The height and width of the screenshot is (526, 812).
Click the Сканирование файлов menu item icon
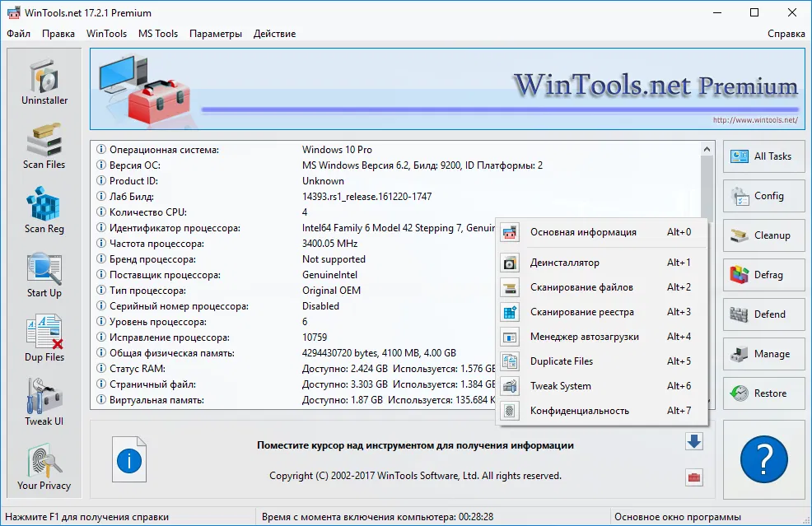(x=510, y=287)
